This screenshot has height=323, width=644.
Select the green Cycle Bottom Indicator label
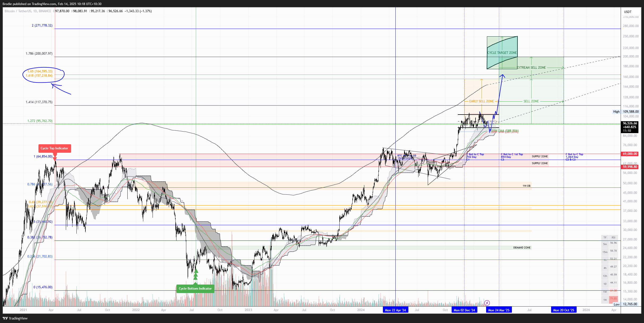coord(195,289)
